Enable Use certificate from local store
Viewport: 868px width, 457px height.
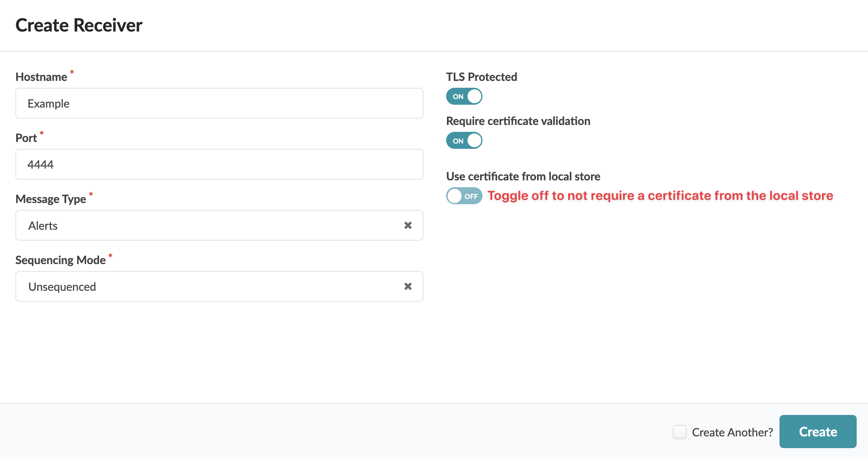click(x=464, y=196)
